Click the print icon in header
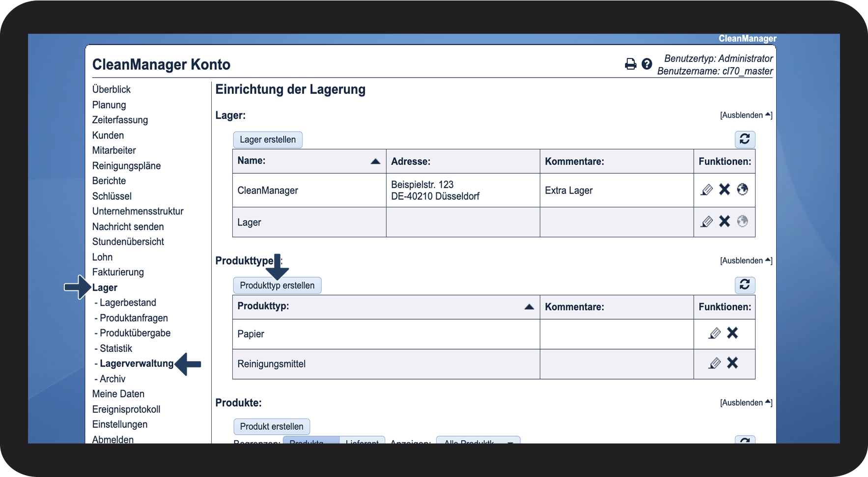Image resolution: width=868 pixels, height=477 pixels. pyautogui.click(x=630, y=64)
